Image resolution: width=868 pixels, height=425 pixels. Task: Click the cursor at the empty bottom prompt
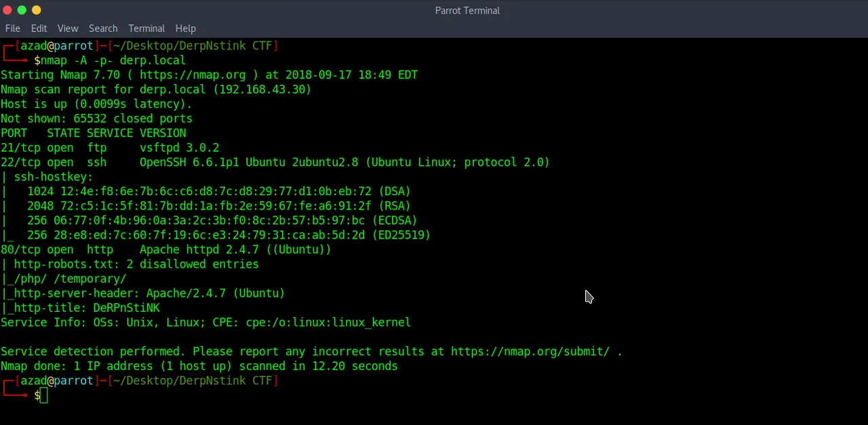[x=44, y=395]
